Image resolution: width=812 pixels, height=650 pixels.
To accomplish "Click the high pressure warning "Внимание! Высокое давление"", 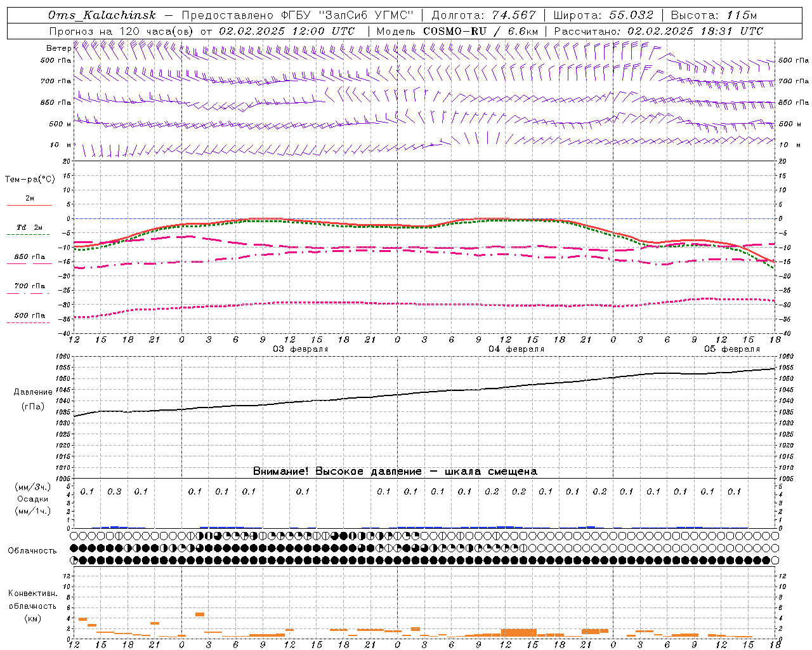I will tap(337, 472).
